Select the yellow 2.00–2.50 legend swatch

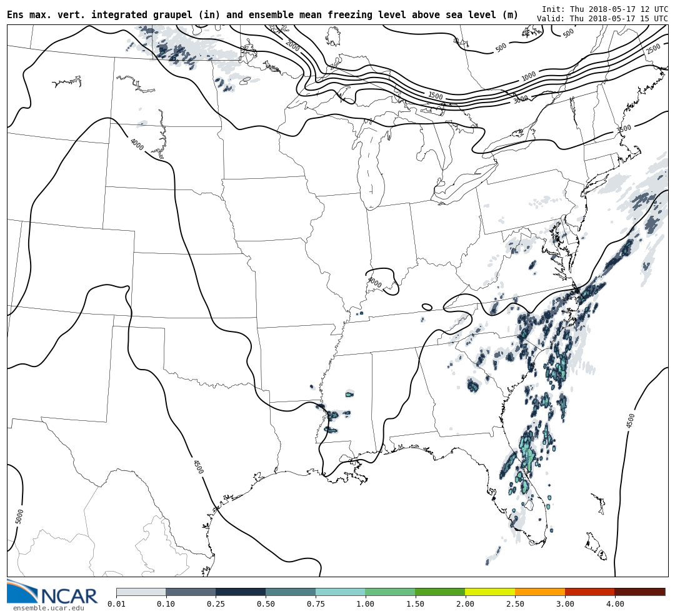coord(491,592)
